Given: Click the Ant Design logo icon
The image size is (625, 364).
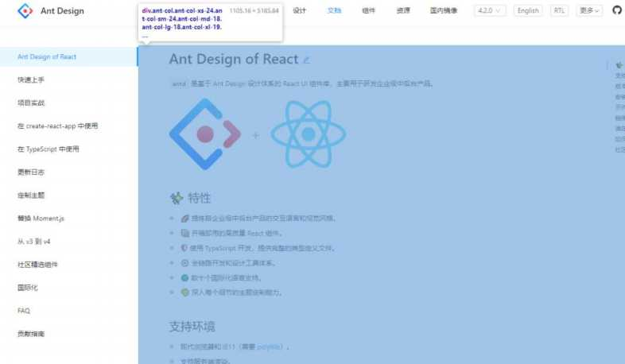Looking at the screenshot, I should click(25, 11).
